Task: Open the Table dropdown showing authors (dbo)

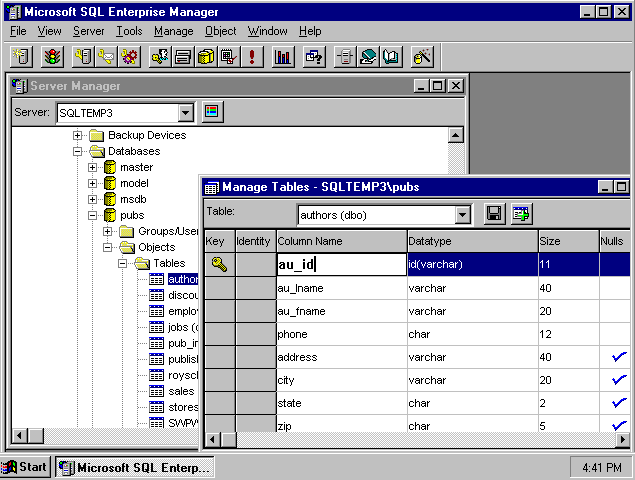Action: point(462,214)
